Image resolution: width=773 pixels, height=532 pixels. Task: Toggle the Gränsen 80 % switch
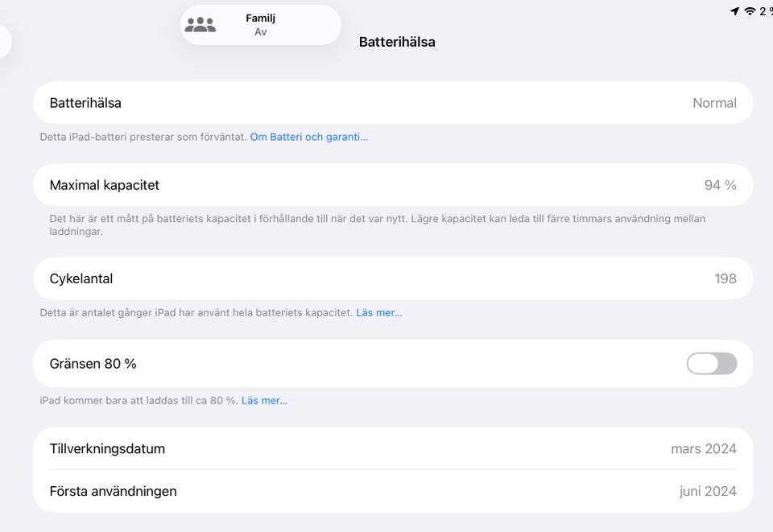click(x=711, y=364)
